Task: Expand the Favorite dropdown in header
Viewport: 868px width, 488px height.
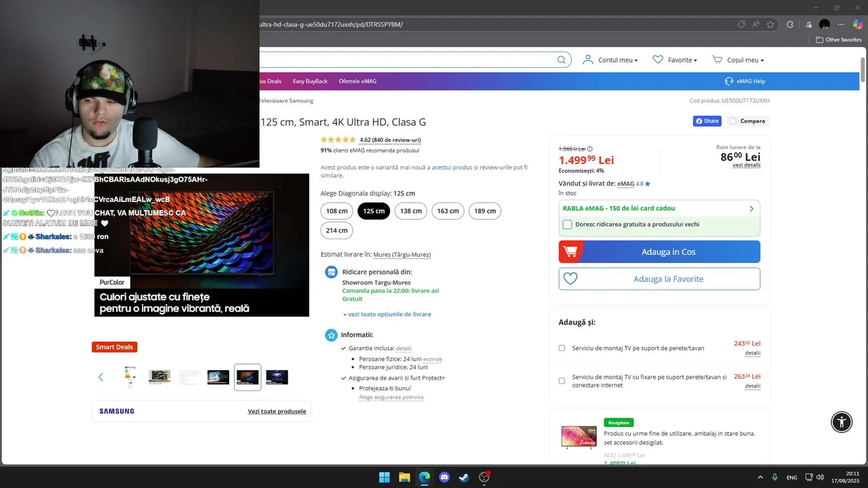Action: pos(695,60)
